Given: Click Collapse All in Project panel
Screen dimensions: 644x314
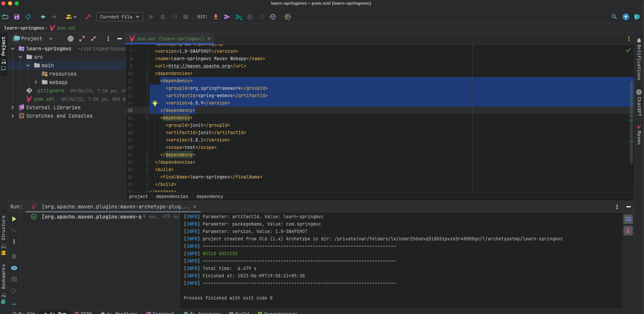Looking at the screenshot, I should point(93,39).
